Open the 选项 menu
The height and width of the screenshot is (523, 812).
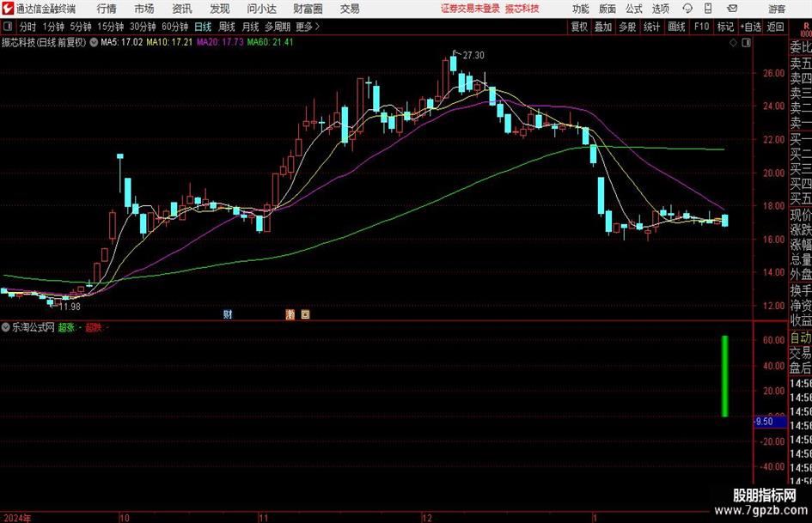(x=660, y=9)
